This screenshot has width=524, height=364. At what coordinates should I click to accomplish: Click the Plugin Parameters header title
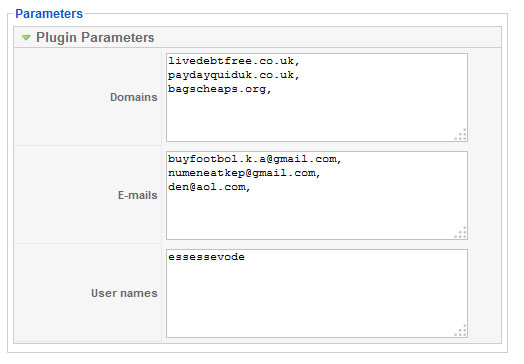pos(95,37)
